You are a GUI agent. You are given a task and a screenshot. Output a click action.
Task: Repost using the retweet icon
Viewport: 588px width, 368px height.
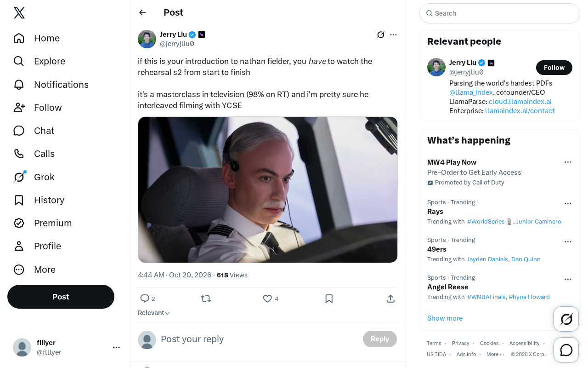point(206,299)
